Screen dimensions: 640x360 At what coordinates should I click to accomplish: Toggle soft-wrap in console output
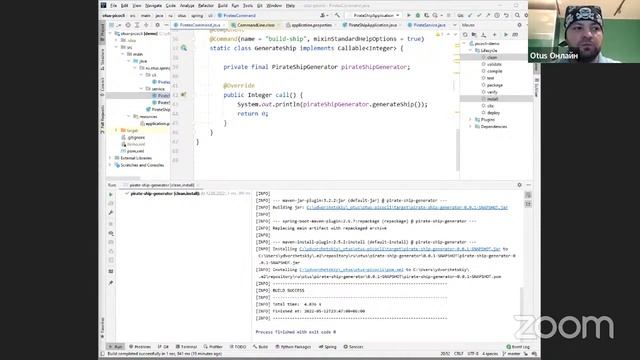point(528,195)
